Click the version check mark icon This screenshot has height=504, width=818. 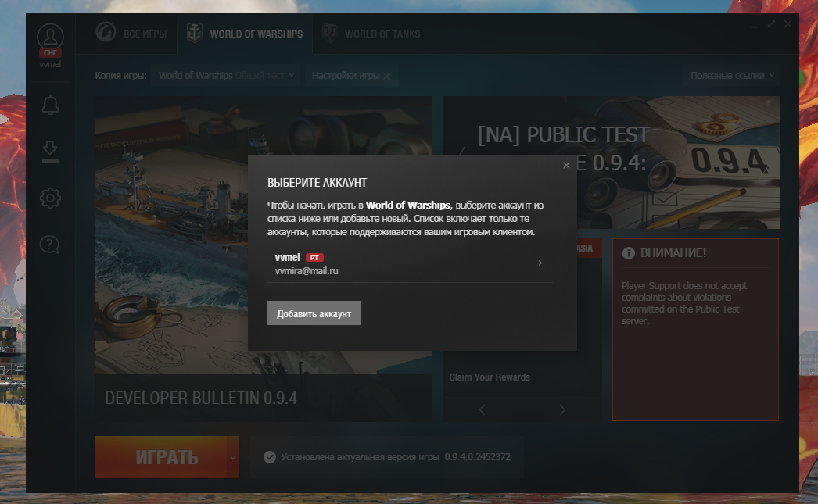click(x=270, y=457)
